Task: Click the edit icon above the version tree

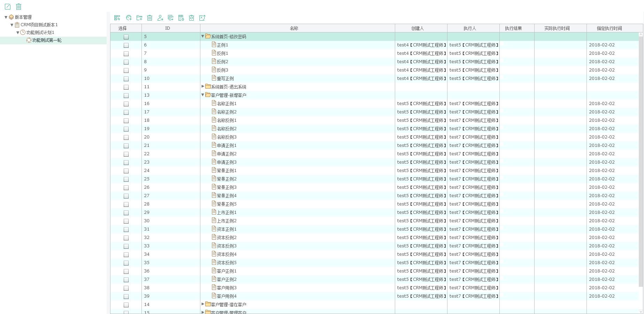Action: tap(8, 7)
